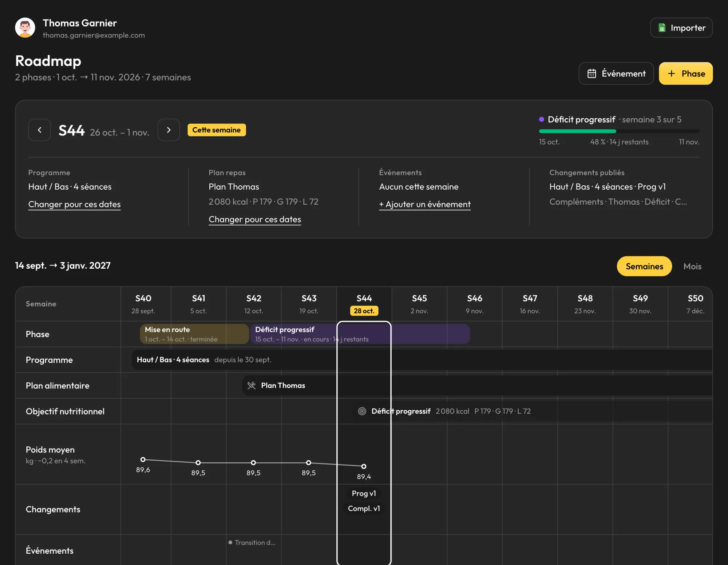Click the calendar icon on Événement button
The image size is (728, 565).
pos(592,74)
